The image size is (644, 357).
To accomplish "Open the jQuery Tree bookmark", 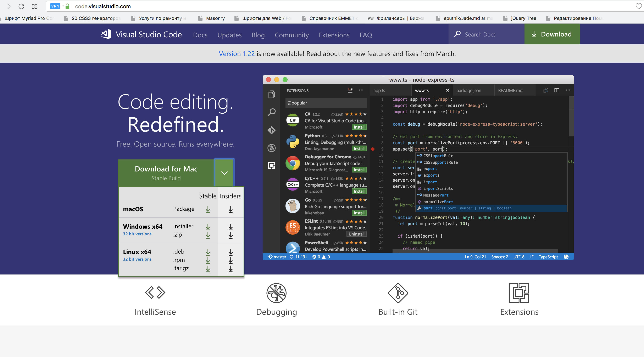I will pyautogui.click(x=520, y=18).
